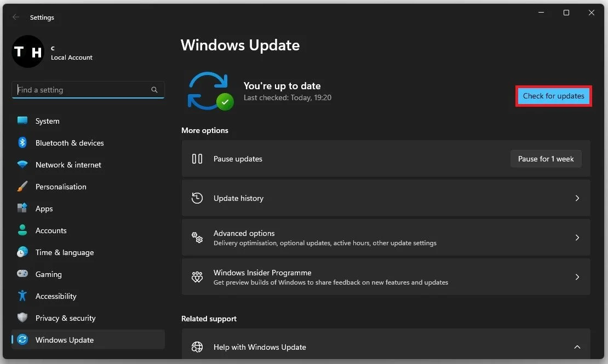Click the Update history clock icon
Screen dimensions: 608x364
click(197, 198)
